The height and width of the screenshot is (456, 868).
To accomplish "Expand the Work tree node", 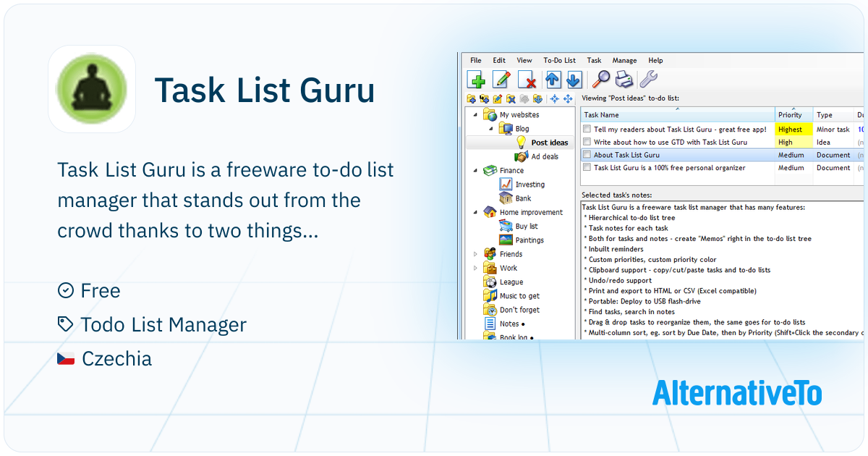I will tap(475, 268).
